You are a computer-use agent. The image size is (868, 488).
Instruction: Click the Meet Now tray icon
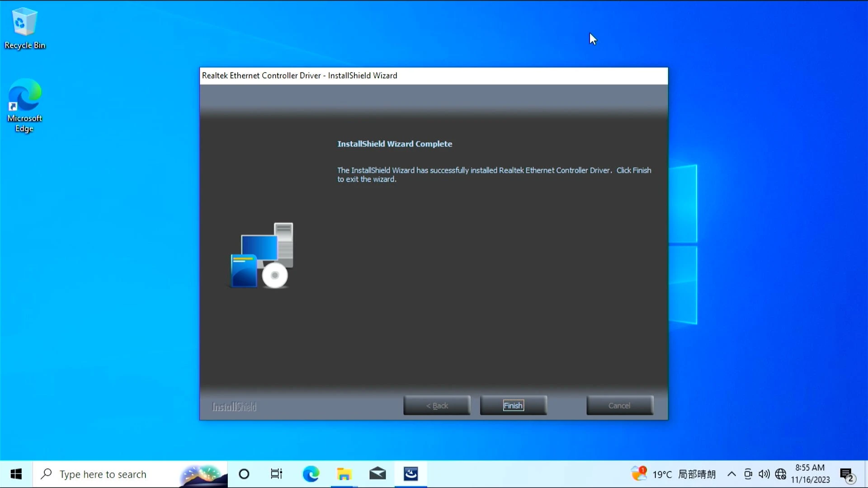pyautogui.click(x=748, y=474)
